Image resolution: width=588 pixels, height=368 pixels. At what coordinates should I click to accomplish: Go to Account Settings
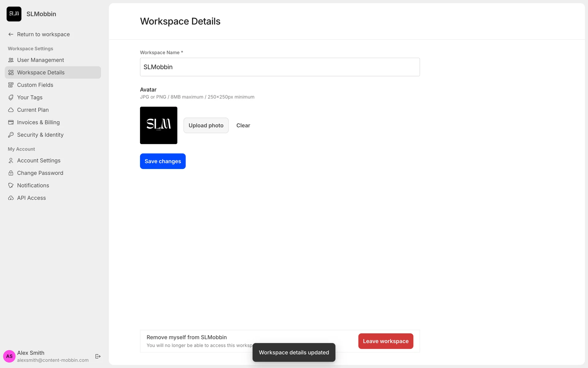click(x=39, y=160)
